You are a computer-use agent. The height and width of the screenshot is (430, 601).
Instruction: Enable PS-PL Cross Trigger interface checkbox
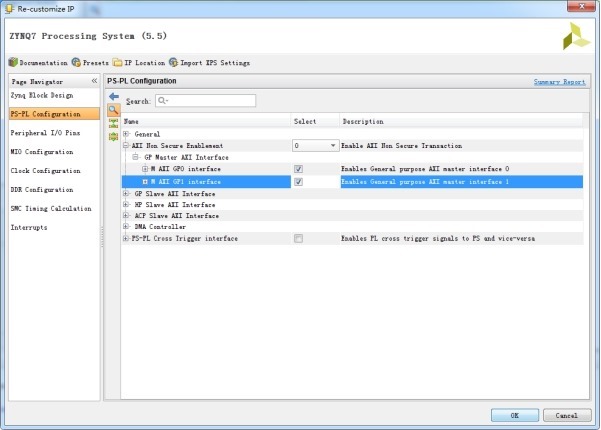click(298, 238)
